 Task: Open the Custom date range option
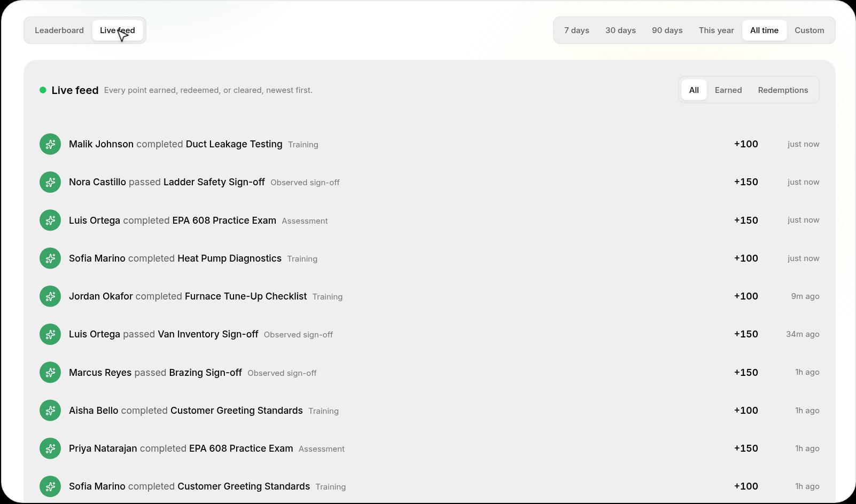[809, 30]
